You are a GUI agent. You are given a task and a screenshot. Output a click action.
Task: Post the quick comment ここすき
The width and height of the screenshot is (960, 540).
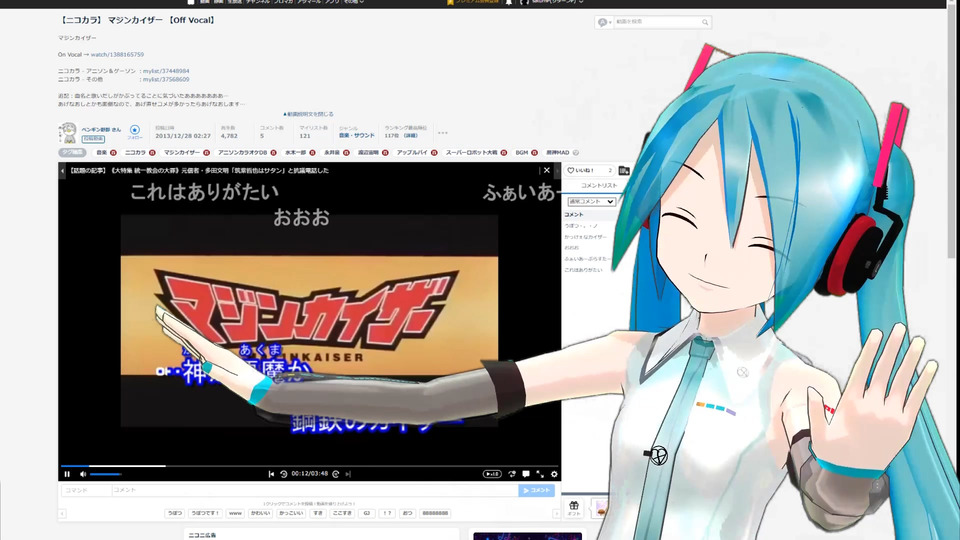342,513
